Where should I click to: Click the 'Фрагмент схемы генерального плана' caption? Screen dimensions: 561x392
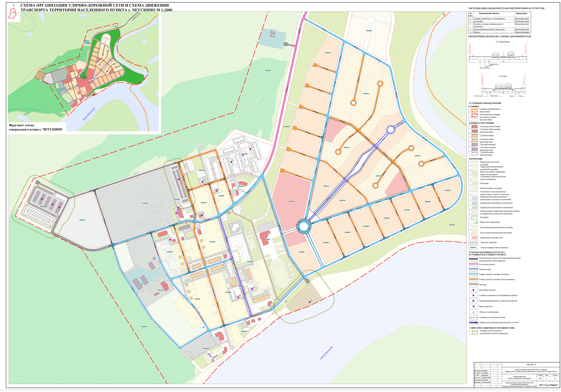point(35,127)
